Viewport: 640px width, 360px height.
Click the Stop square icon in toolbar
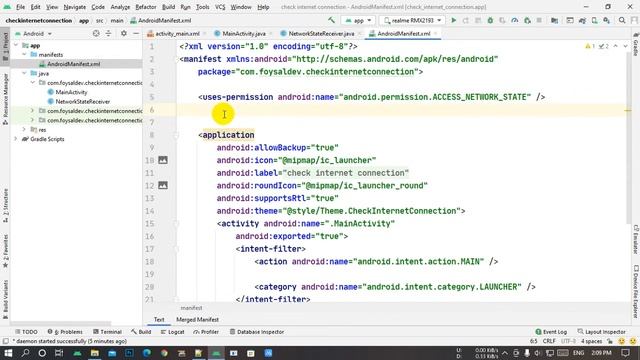point(539,20)
